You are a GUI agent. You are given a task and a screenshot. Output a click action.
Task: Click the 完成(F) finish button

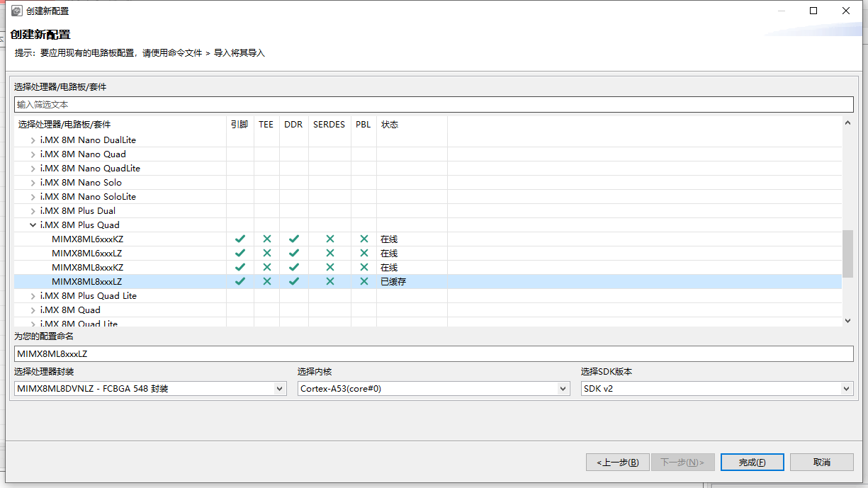point(752,462)
